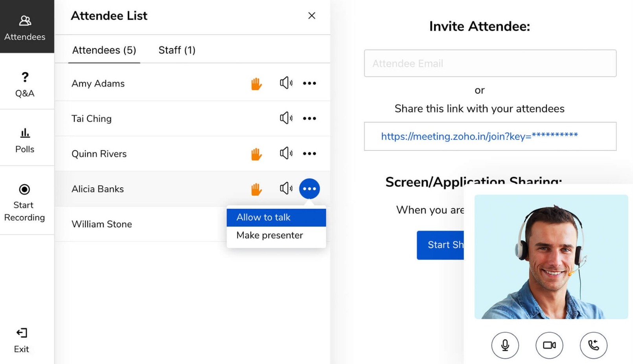Toggle the microphone under video preview

coord(505,345)
